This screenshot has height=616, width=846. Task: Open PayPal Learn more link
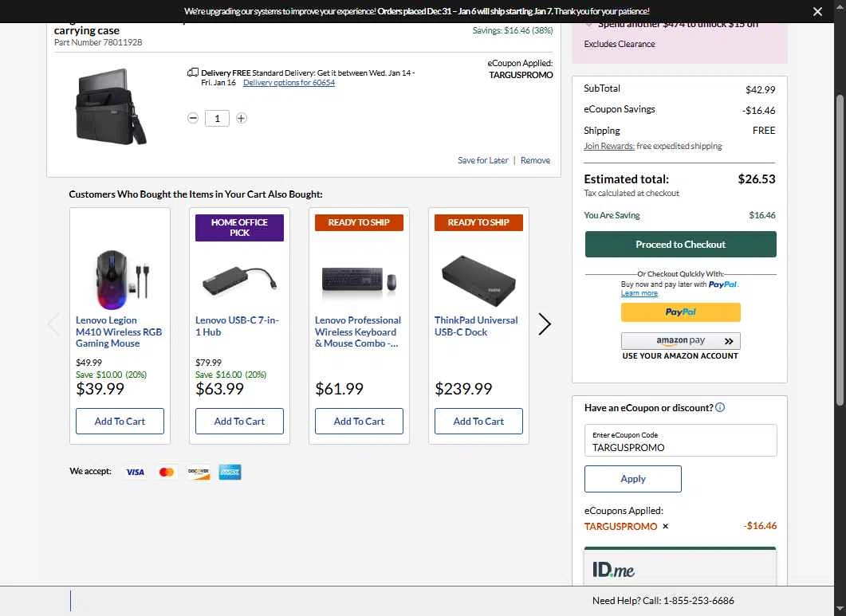coord(639,293)
